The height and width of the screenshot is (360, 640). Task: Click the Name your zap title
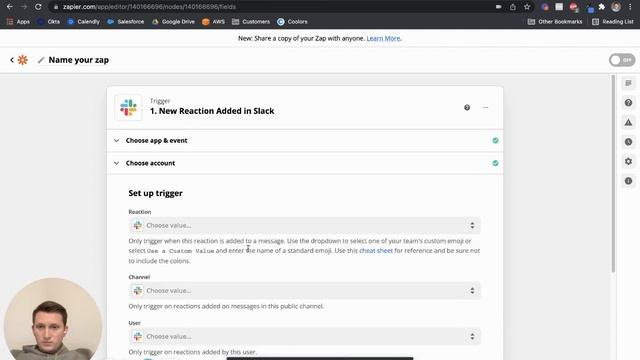click(x=79, y=60)
